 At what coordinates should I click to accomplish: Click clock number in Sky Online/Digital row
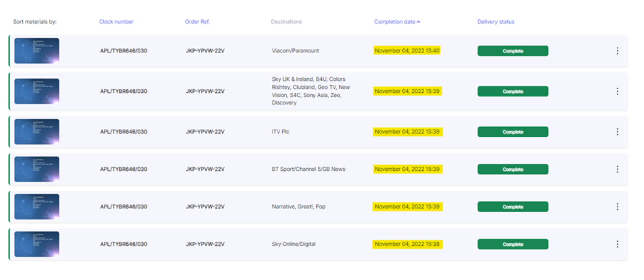coord(123,244)
